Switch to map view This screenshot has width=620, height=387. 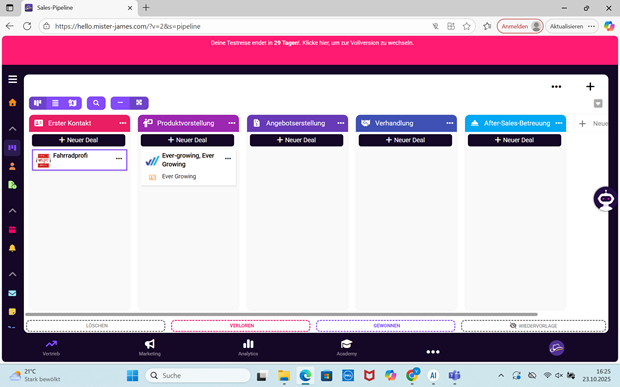coord(73,103)
